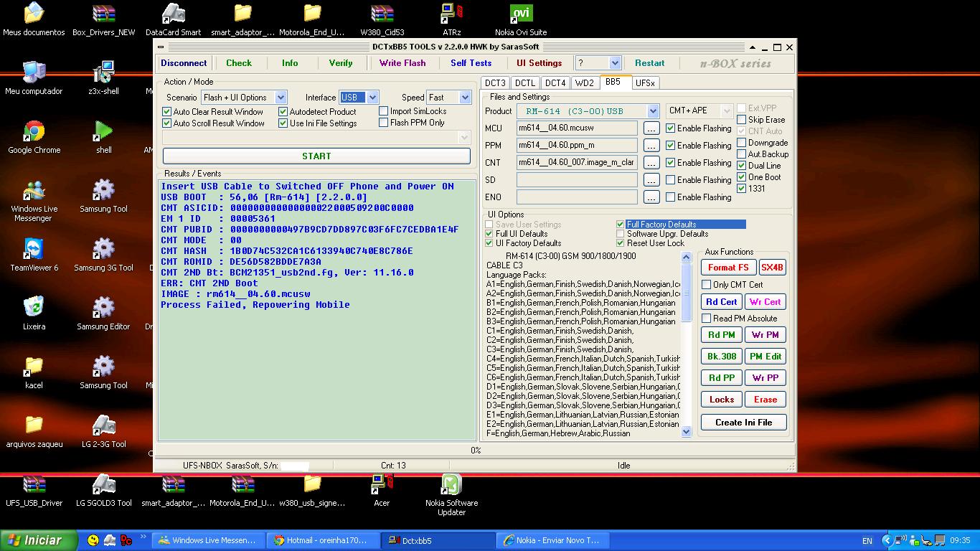Launch Nokia Software Updater icon
This screenshot has height=551, width=980.
(451, 494)
